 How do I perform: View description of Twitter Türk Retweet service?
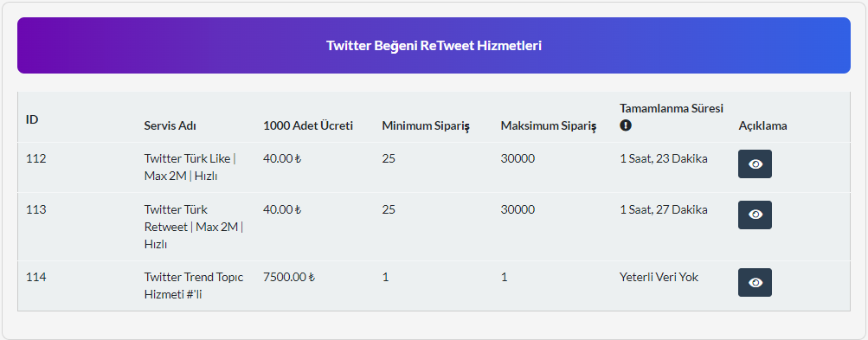(755, 215)
